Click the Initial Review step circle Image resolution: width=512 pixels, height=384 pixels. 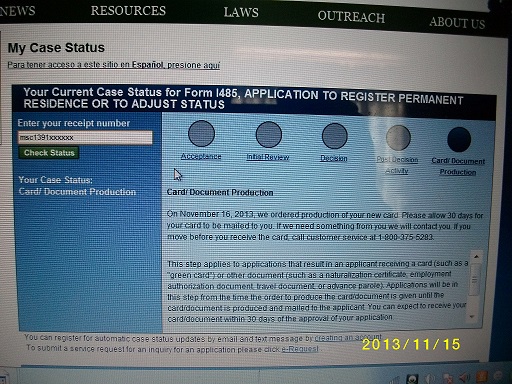pos(268,134)
